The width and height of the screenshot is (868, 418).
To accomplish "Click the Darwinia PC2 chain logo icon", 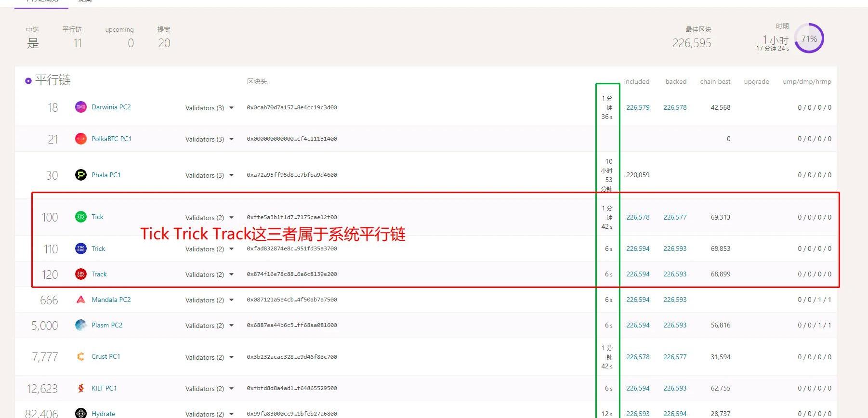I will [80, 107].
